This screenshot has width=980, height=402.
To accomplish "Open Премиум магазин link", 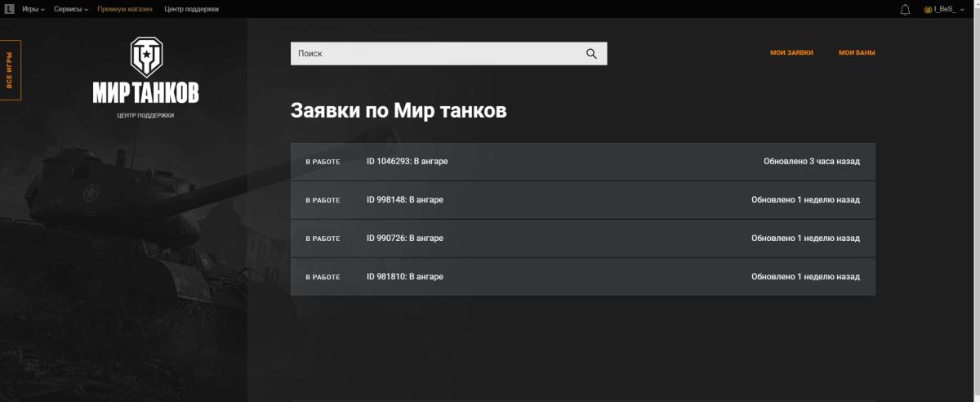I will click(x=127, y=9).
